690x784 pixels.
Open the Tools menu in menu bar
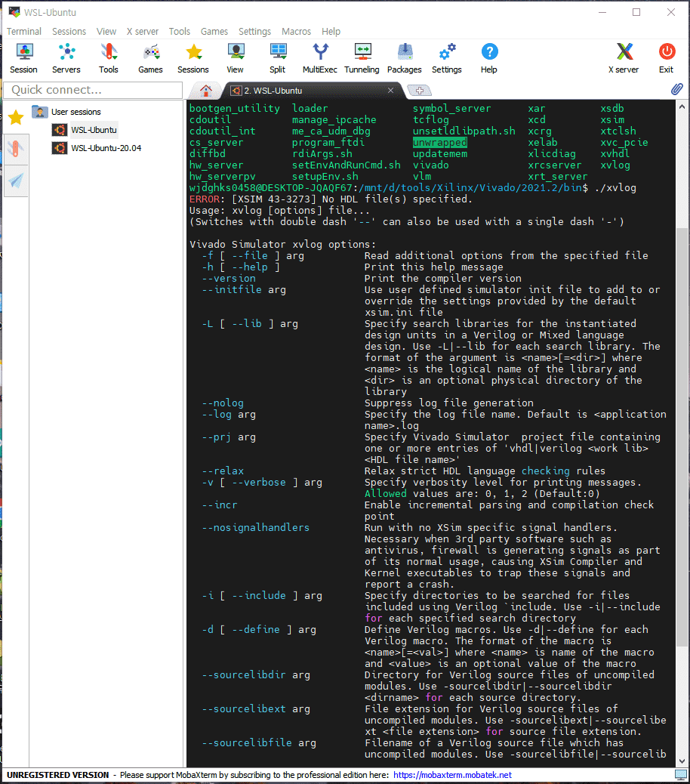pos(180,32)
